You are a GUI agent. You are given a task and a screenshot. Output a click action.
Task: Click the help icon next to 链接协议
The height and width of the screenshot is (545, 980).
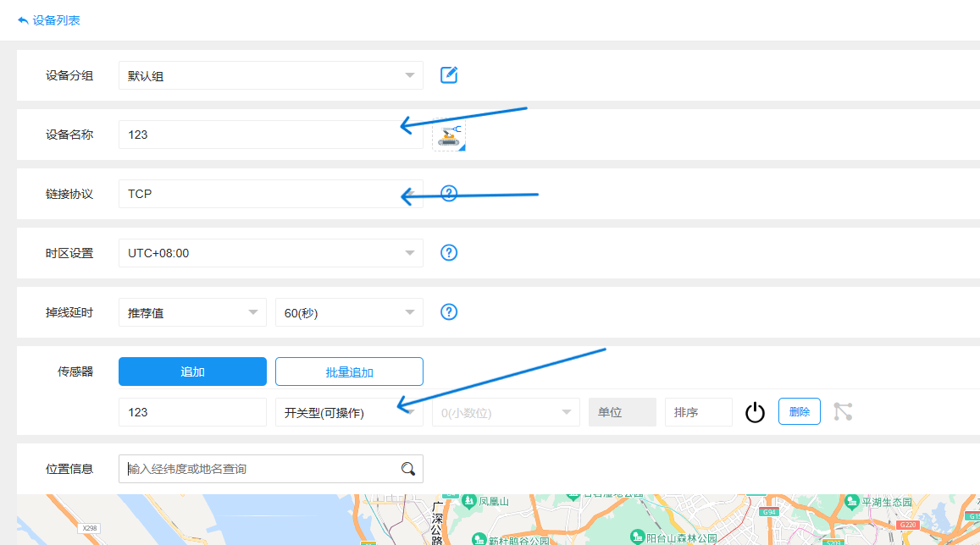coord(448,193)
